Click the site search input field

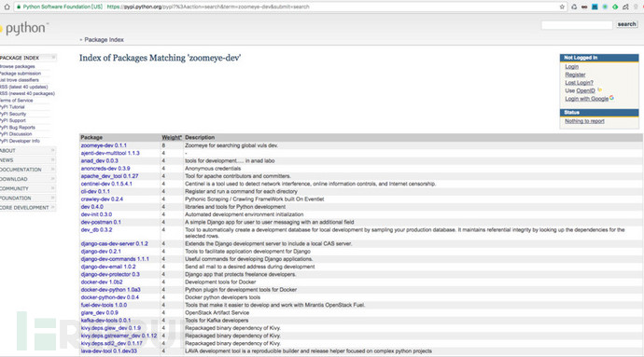(x=577, y=25)
